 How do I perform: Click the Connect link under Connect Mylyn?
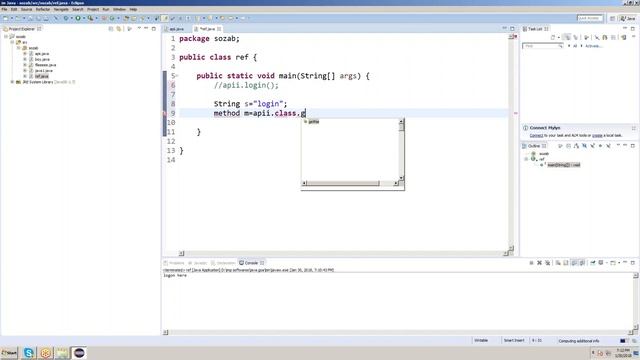pyautogui.click(x=536, y=136)
